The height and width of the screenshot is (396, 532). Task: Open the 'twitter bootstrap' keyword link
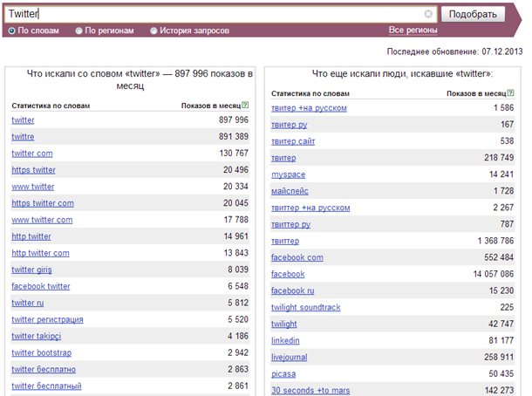[x=42, y=353]
